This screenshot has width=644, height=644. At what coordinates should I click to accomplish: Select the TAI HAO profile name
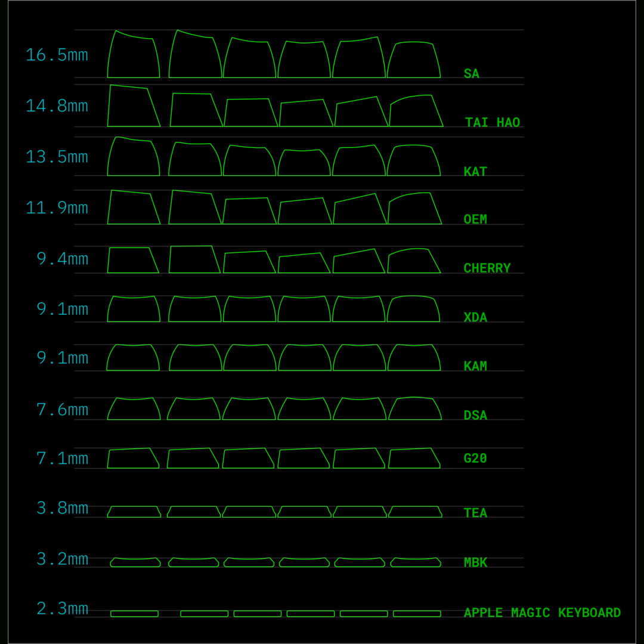click(493, 123)
